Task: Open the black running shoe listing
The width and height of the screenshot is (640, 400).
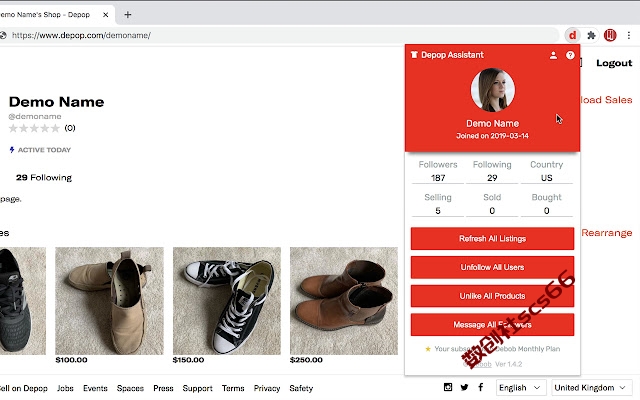Action: (23, 300)
